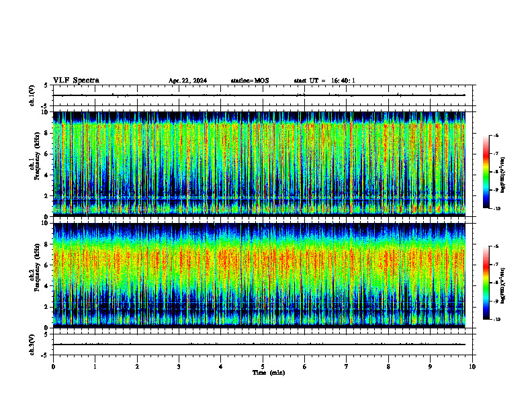Viewport: 532px width, 411px height.
Task: Click time axis tick label '10'
Action: pyautogui.click(x=472, y=367)
